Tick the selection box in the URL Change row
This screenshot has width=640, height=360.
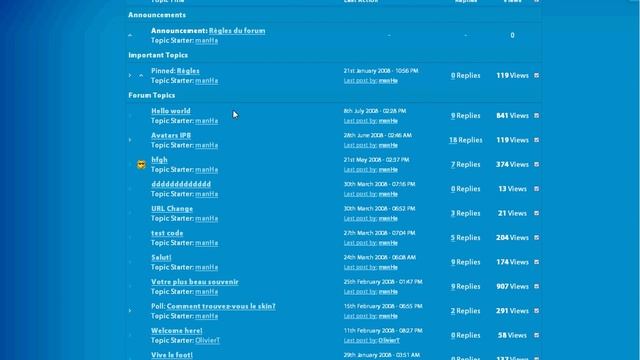(x=536, y=213)
